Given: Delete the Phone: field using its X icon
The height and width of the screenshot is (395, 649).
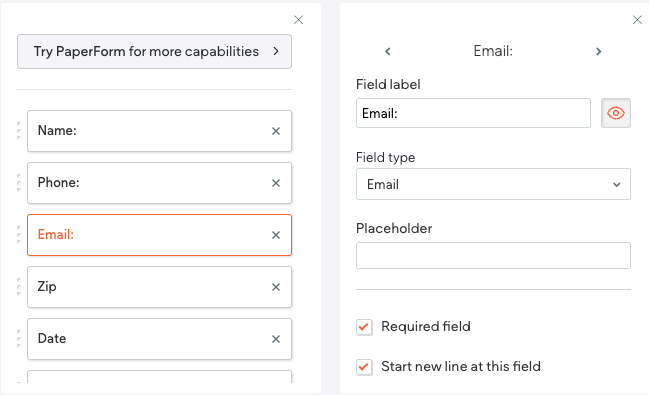Looking at the screenshot, I should [276, 183].
